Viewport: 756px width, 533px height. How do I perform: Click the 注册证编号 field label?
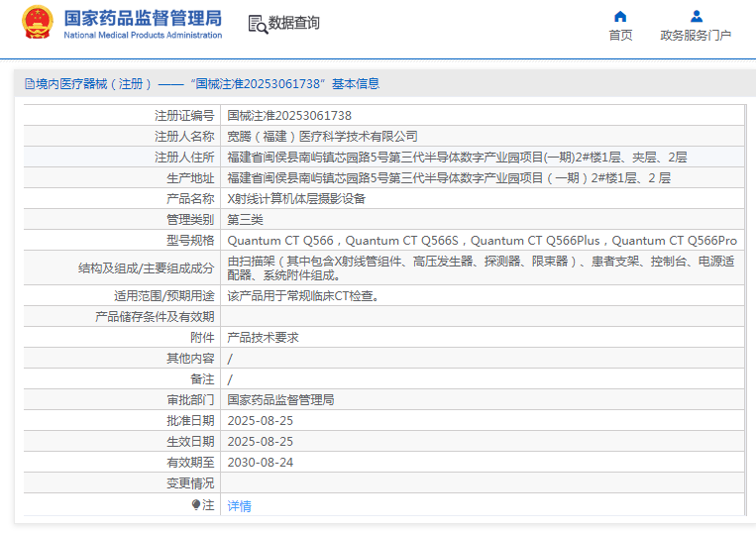184,116
